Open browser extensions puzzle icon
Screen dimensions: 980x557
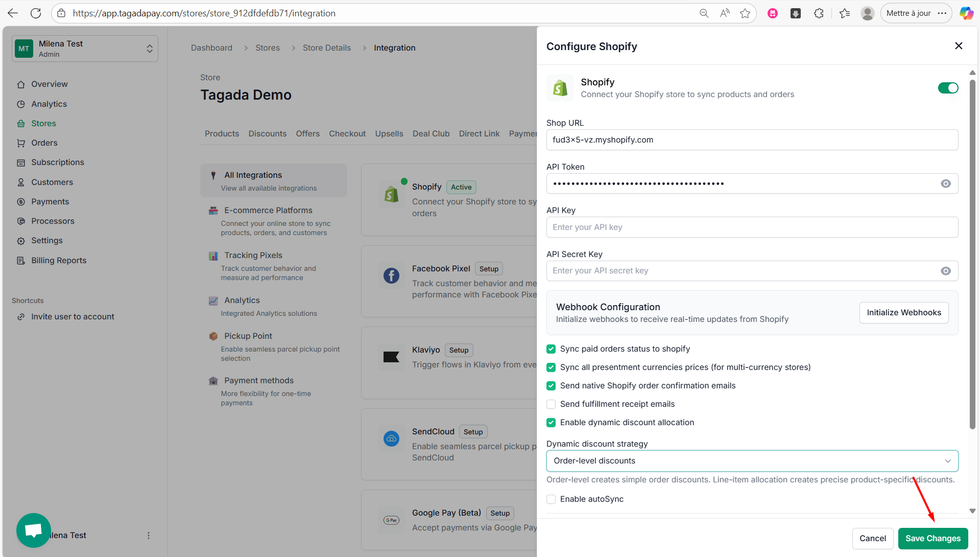tap(819, 13)
